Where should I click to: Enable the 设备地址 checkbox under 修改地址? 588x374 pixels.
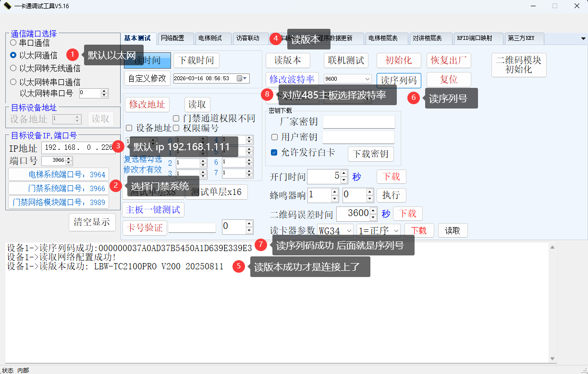tap(129, 128)
